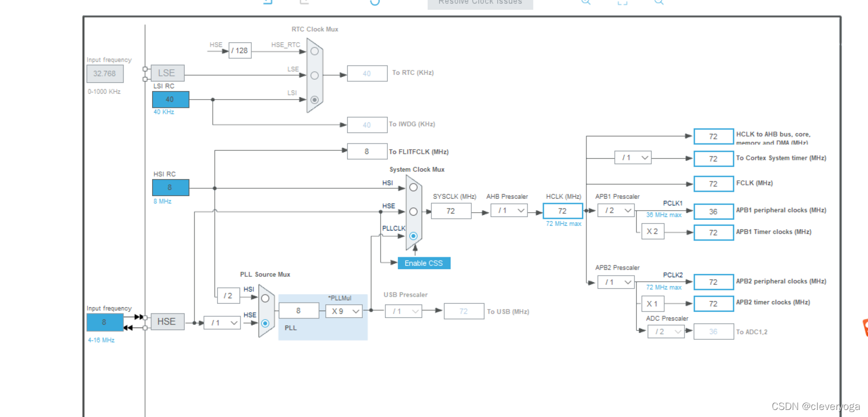Click the 'PLL Source Mux' label
Screen dimensions: 868x417
(x=265, y=275)
